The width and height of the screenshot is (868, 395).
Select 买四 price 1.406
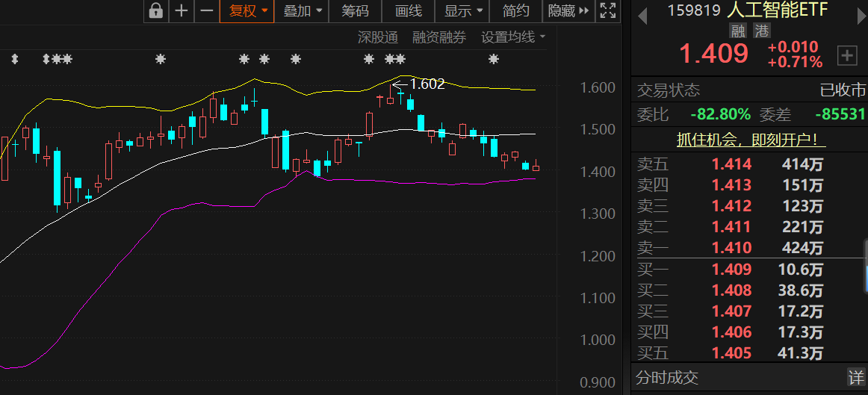coord(732,332)
